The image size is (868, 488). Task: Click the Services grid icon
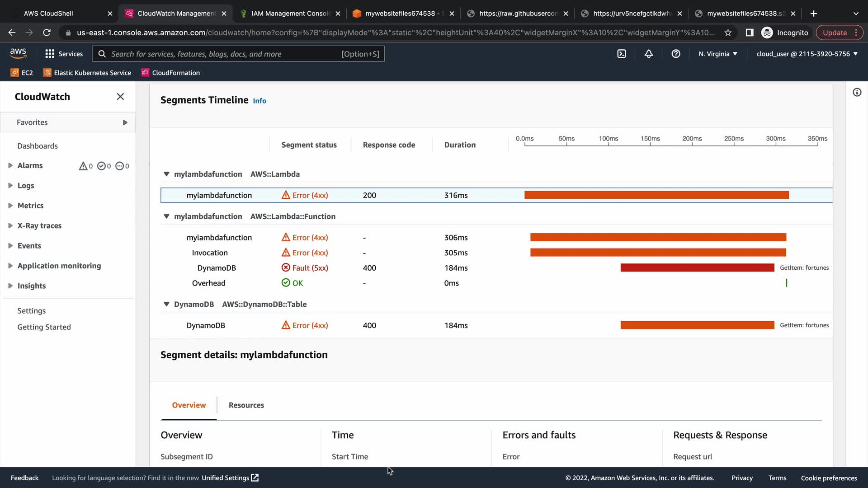tap(50, 54)
